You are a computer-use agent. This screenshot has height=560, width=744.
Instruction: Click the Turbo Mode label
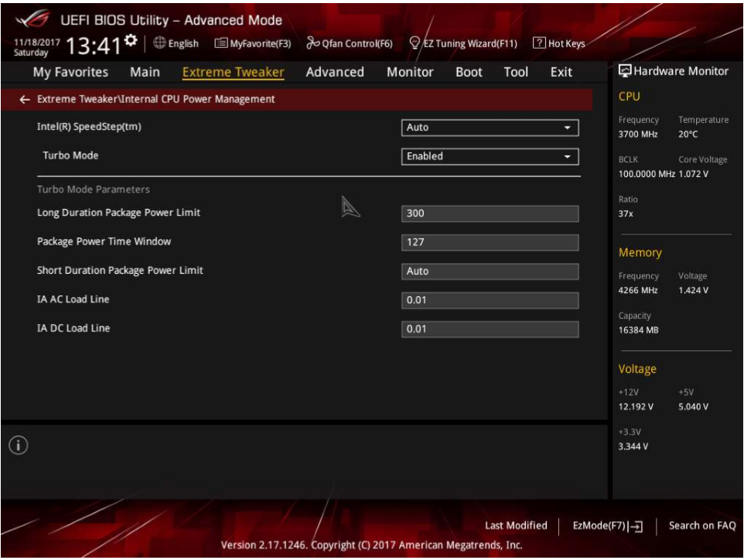[x=70, y=155]
